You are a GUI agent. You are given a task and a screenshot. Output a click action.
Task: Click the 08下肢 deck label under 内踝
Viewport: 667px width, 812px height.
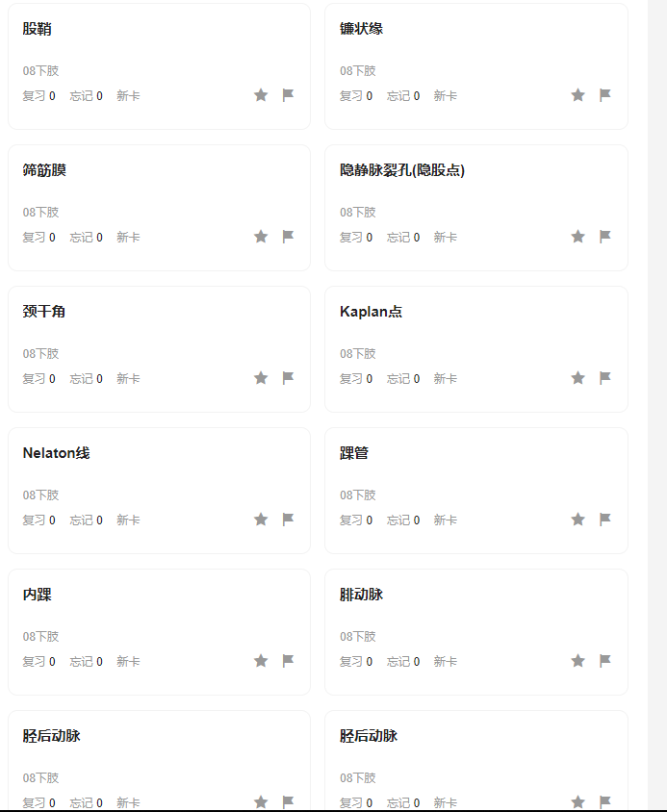(41, 637)
